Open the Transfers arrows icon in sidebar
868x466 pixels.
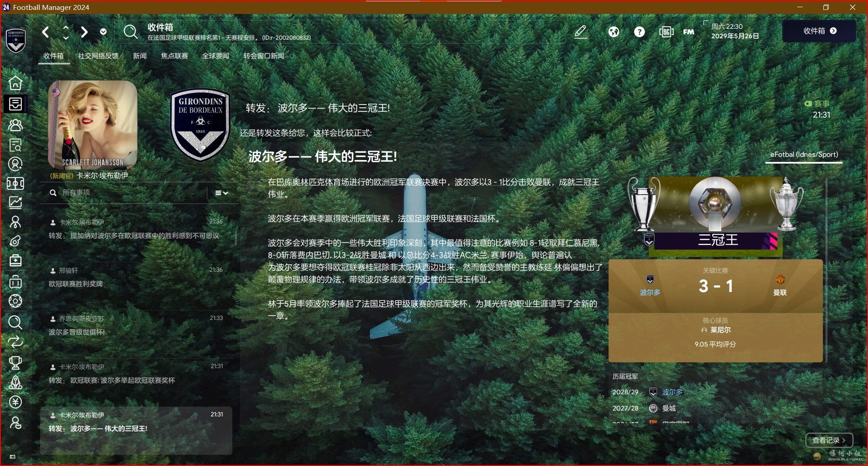[x=15, y=342]
